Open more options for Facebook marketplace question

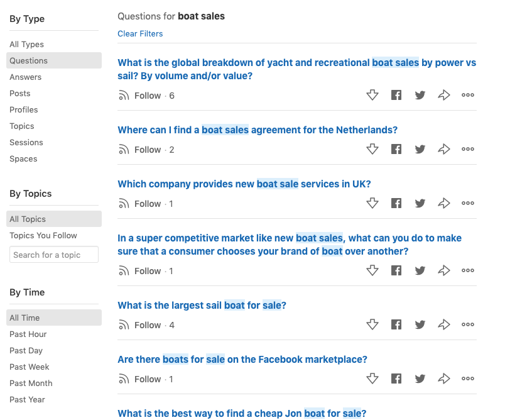point(468,379)
